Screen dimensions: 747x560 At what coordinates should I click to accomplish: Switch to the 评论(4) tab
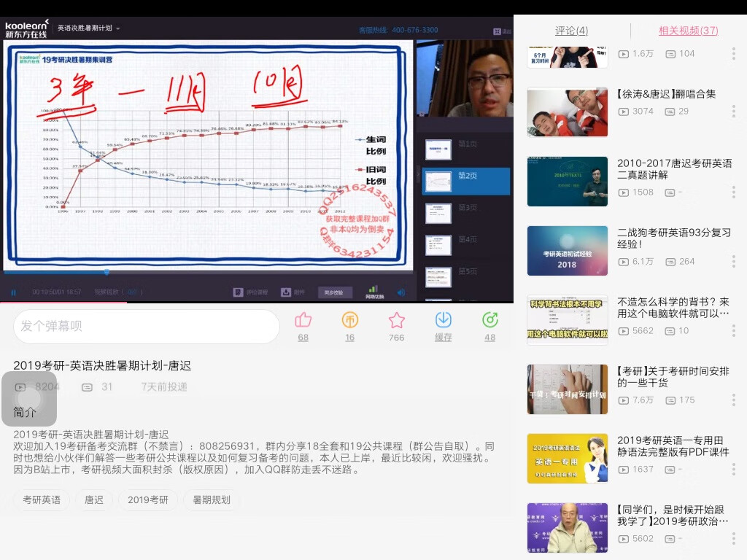click(572, 31)
